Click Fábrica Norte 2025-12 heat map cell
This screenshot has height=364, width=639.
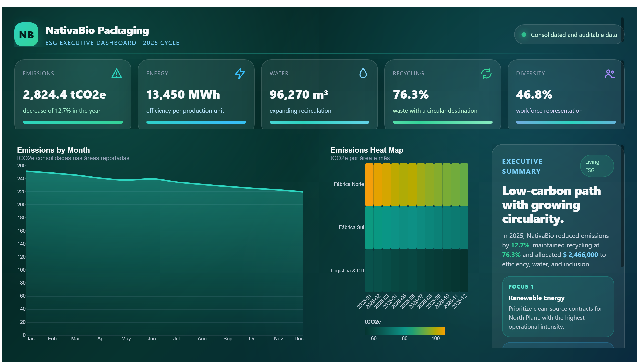tap(464, 184)
